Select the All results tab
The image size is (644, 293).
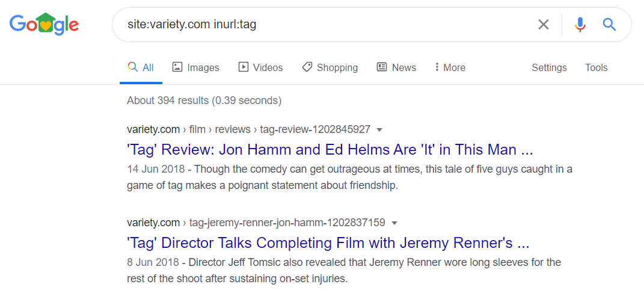(141, 67)
